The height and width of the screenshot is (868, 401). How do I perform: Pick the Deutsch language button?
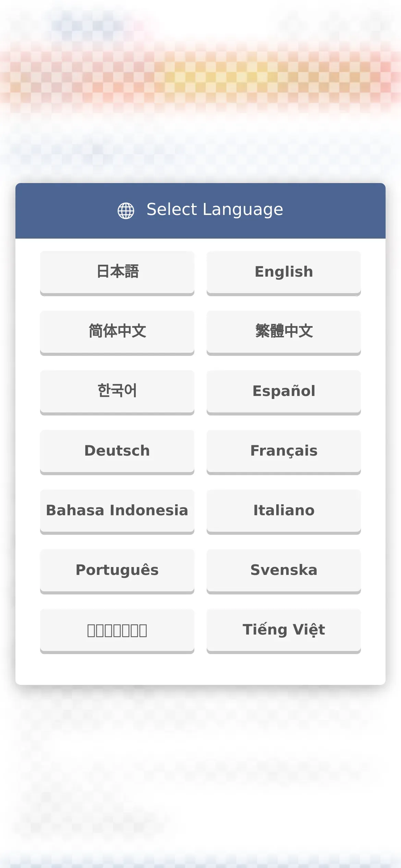[x=117, y=452]
